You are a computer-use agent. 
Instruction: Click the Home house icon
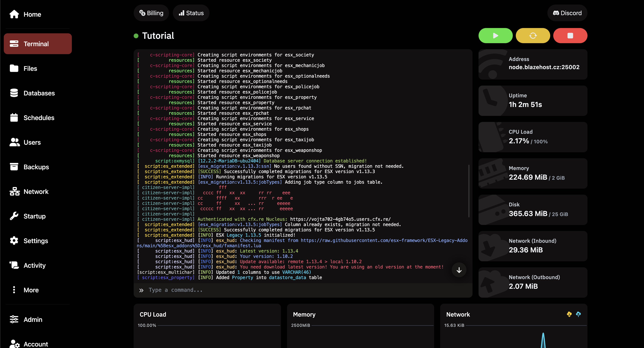click(14, 14)
